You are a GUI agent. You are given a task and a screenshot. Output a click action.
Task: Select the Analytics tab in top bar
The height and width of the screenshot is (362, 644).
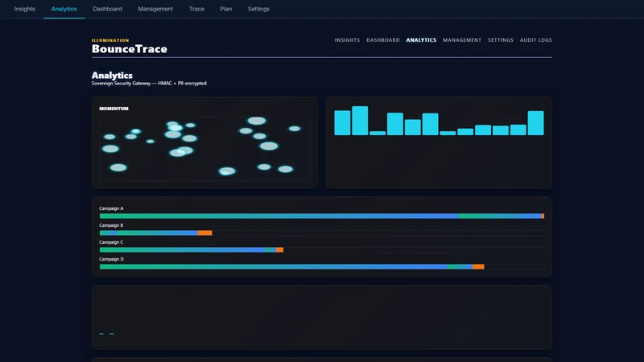tap(64, 9)
